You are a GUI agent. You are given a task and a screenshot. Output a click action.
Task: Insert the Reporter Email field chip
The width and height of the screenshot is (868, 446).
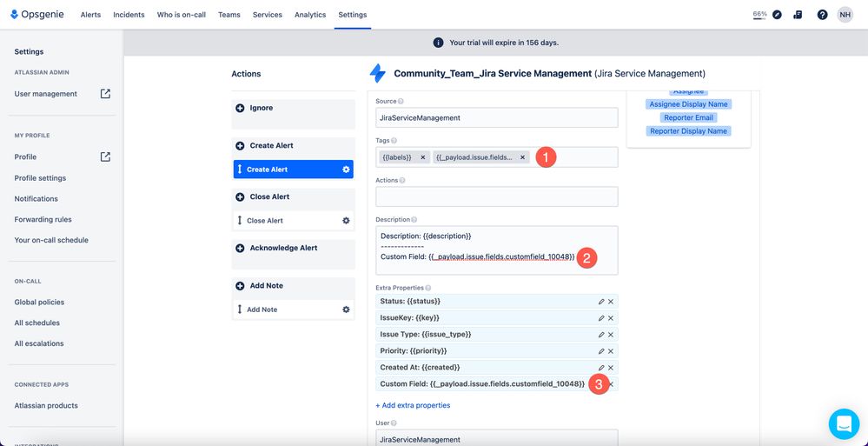pyautogui.click(x=689, y=117)
